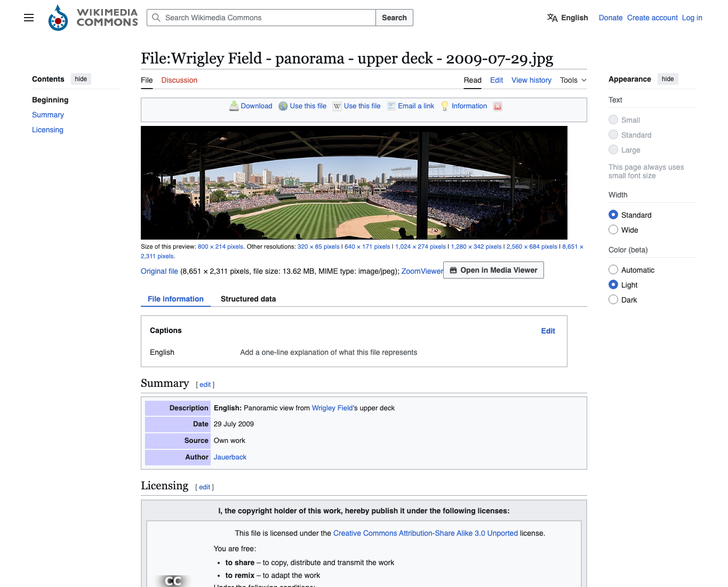
Task: Choose Dark color mode
Action: click(x=613, y=299)
